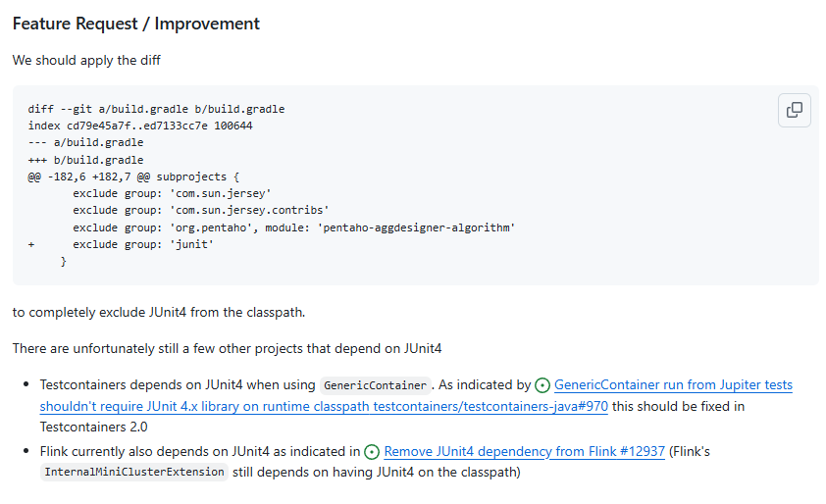The height and width of the screenshot is (504, 826).
Task: Click the 'diff --git a/build.gradle' line
Action: [x=156, y=109]
